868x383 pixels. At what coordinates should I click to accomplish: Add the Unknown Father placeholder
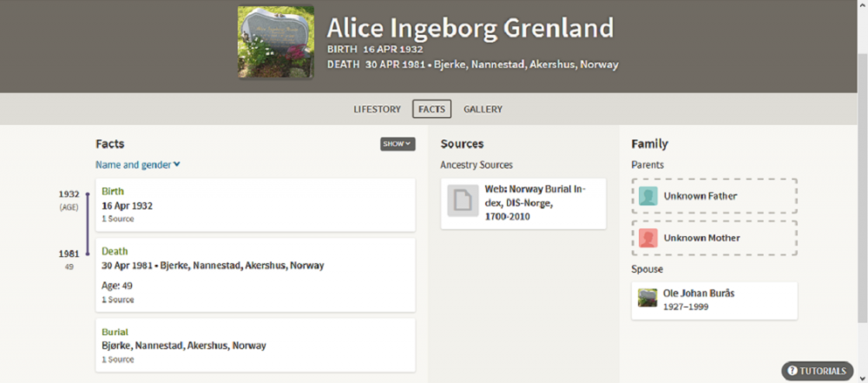click(x=700, y=196)
